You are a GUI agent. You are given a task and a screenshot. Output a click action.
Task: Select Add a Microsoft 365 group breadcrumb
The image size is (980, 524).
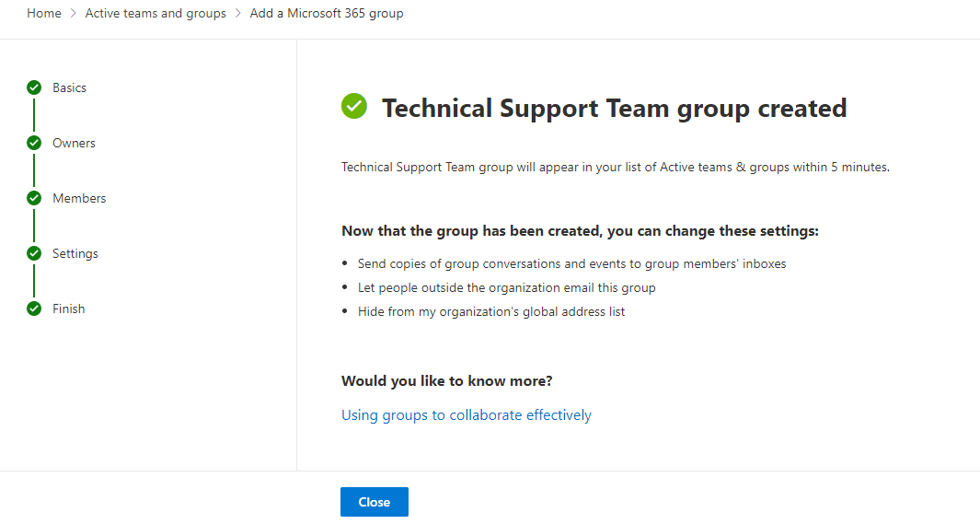pyautogui.click(x=327, y=14)
